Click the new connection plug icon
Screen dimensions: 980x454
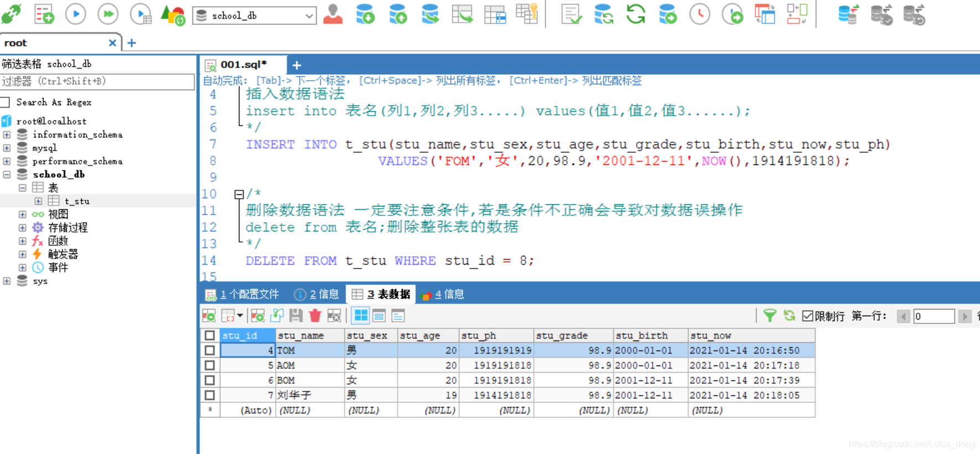[11, 14]
